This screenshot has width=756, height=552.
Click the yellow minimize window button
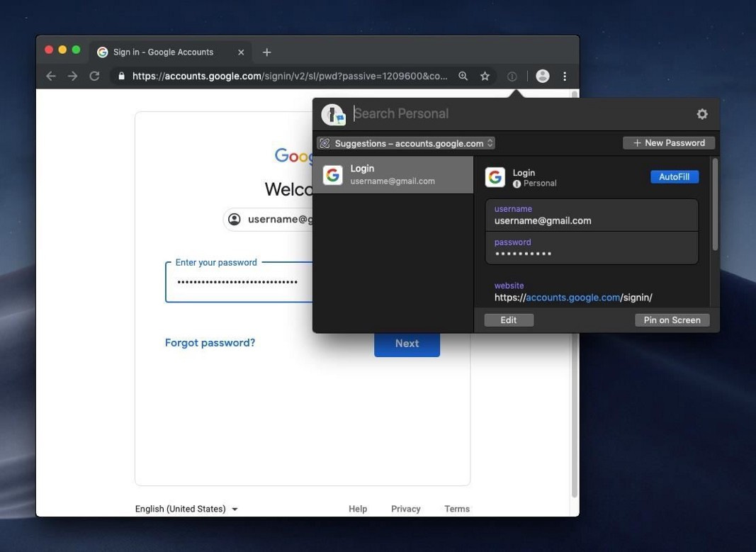pos(62,50)
